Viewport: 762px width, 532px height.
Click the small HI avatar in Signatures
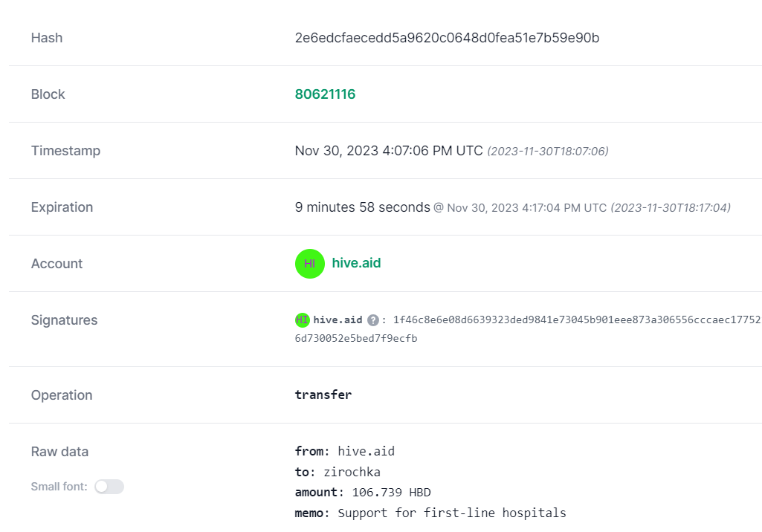[303, 319]
